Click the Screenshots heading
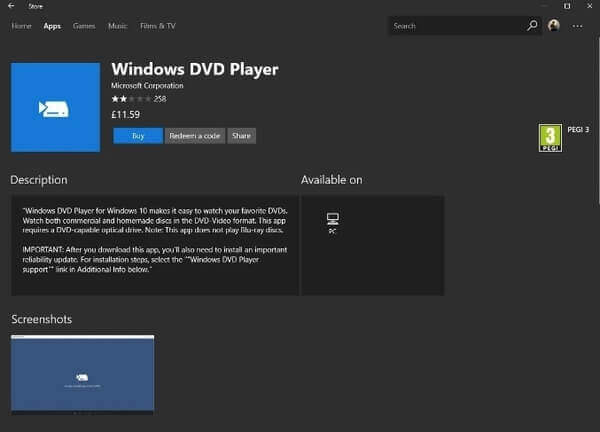 [x=42, y=319]
